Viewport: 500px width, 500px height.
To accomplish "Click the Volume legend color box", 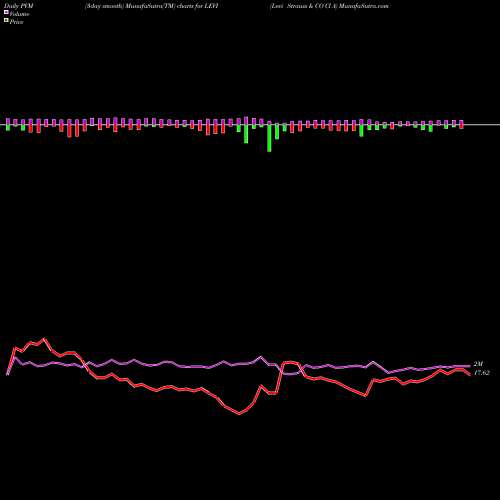I will tap(6, 13).
